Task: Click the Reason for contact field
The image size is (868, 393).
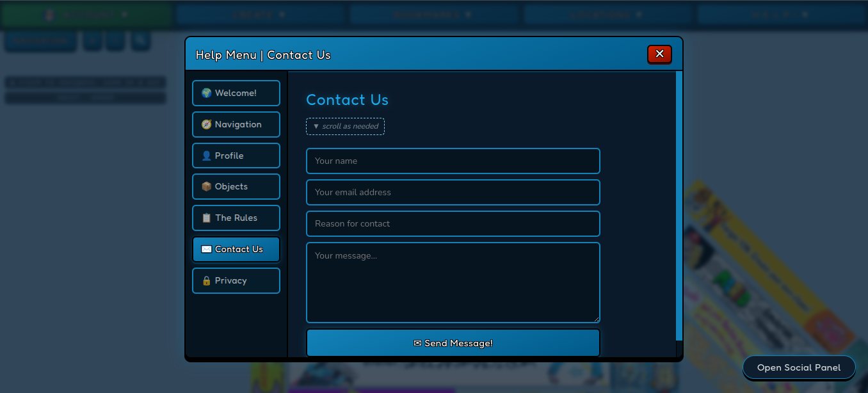Action: point(453,224)
